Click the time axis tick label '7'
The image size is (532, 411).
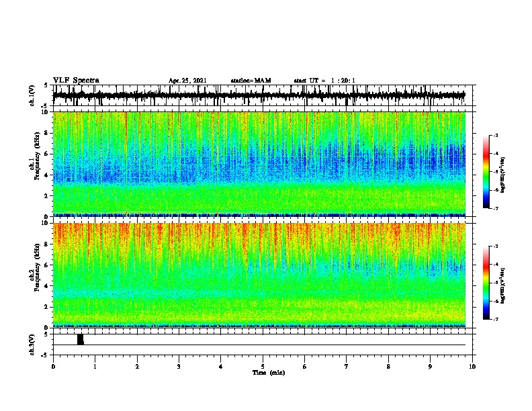[347, 367]
